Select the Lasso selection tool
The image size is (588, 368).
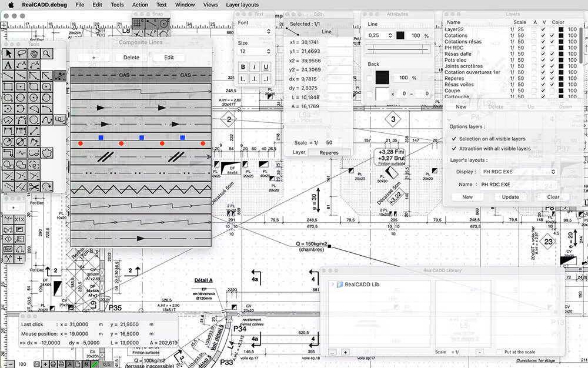coord(21,53)
